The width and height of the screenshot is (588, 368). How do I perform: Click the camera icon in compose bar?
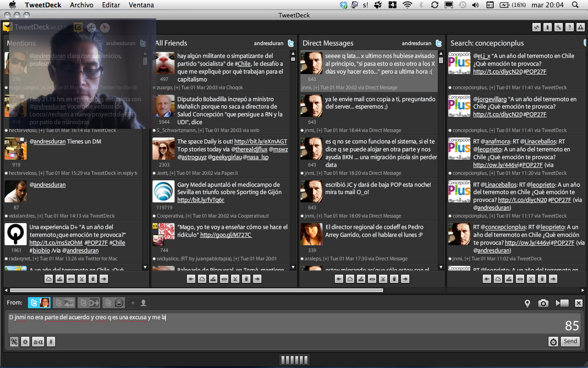pos(543,303)
